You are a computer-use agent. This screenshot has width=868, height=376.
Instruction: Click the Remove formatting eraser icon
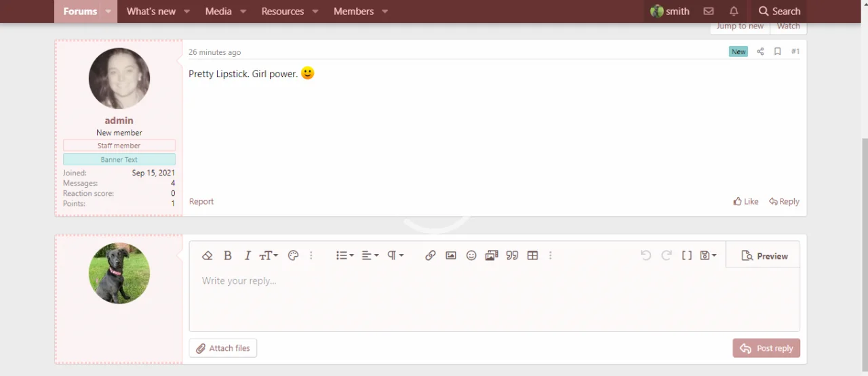click(x=208, y=255)
